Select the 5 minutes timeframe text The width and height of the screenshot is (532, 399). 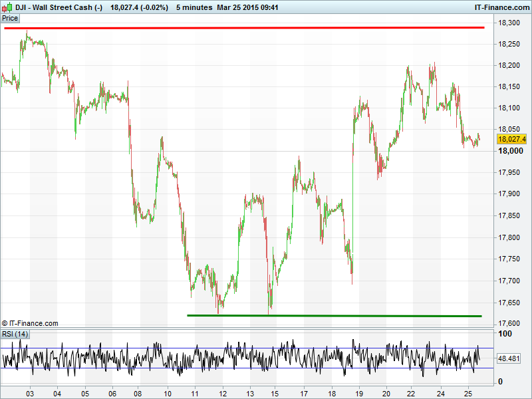click(194, 7)
